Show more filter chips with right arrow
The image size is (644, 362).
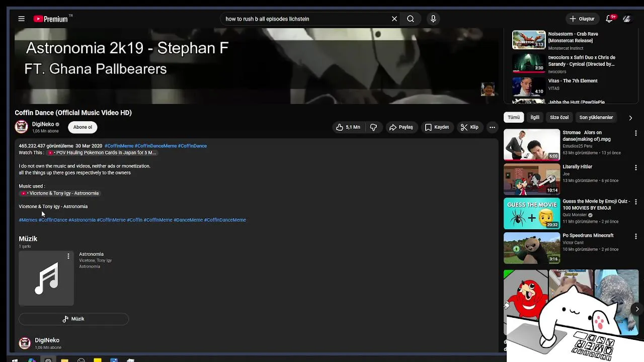(x=630, y=118)
